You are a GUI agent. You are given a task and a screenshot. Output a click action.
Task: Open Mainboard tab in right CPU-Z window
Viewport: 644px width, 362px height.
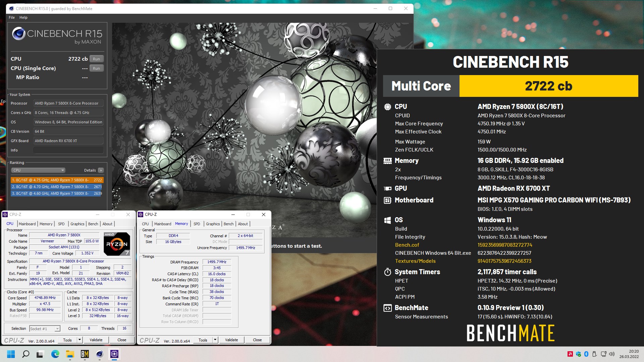click(163, 224)
